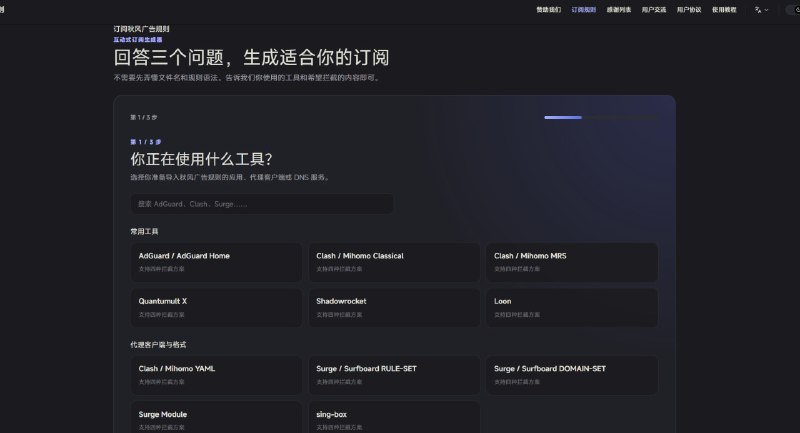This screenshot has height=433, width=800.
Task: Open the language switcher dropdown
Action: click(x=761, y=10)
